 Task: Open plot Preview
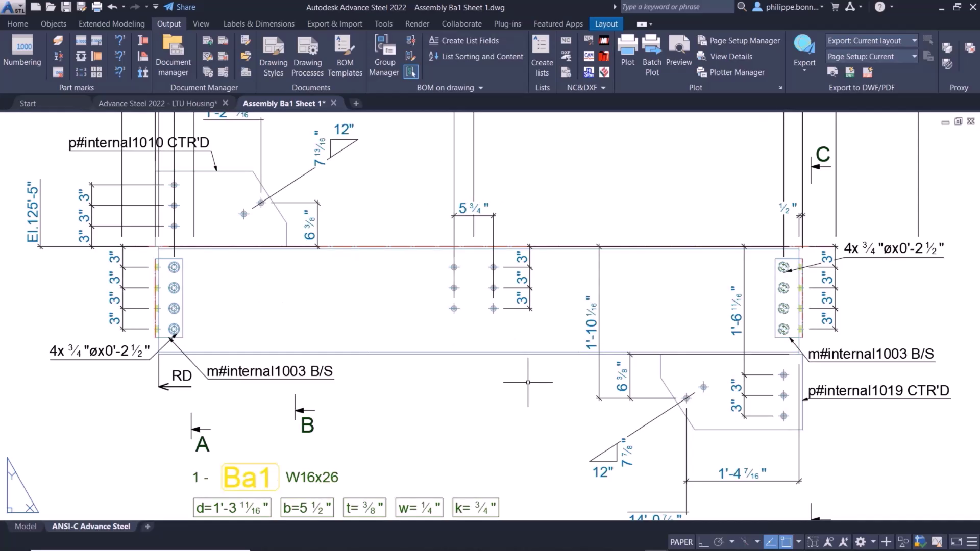point(679,51)
